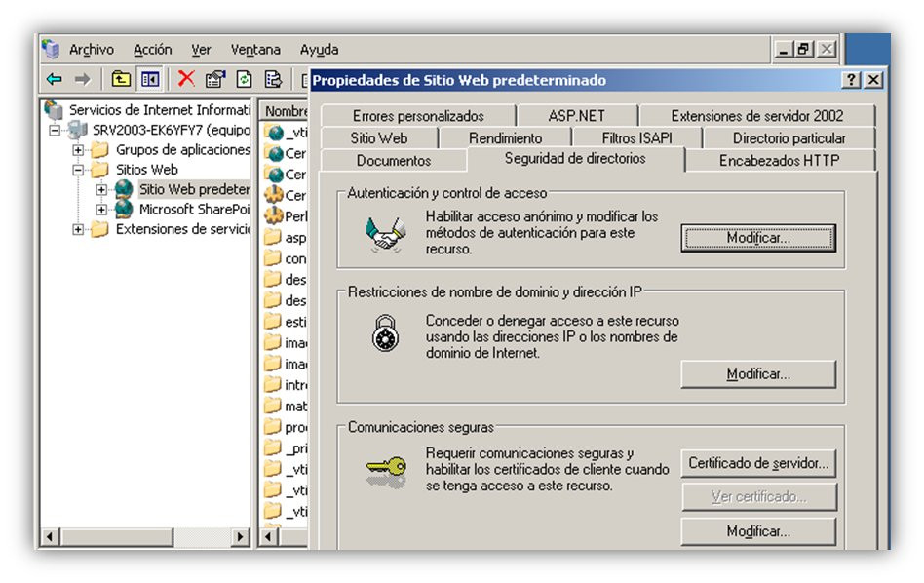
Task: Expand the Sitio Web predeterminado node
Action: tap(101, 189)
